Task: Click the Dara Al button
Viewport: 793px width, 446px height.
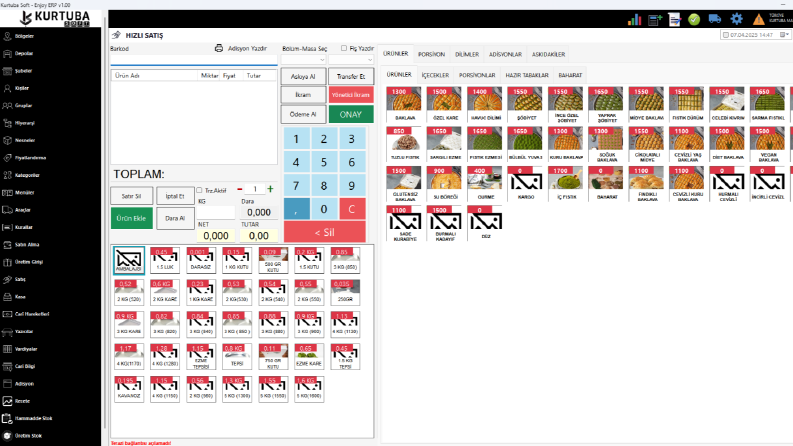Action: tap(175, 218)
